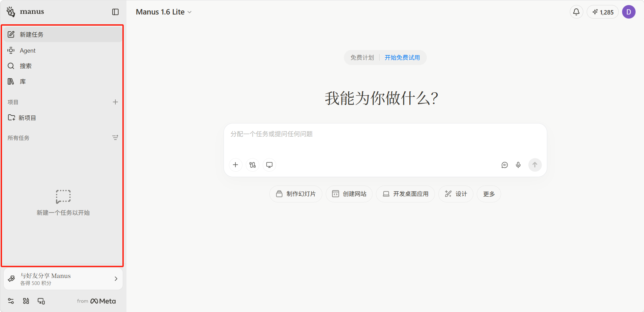Add a project with the plus icon

115,102
